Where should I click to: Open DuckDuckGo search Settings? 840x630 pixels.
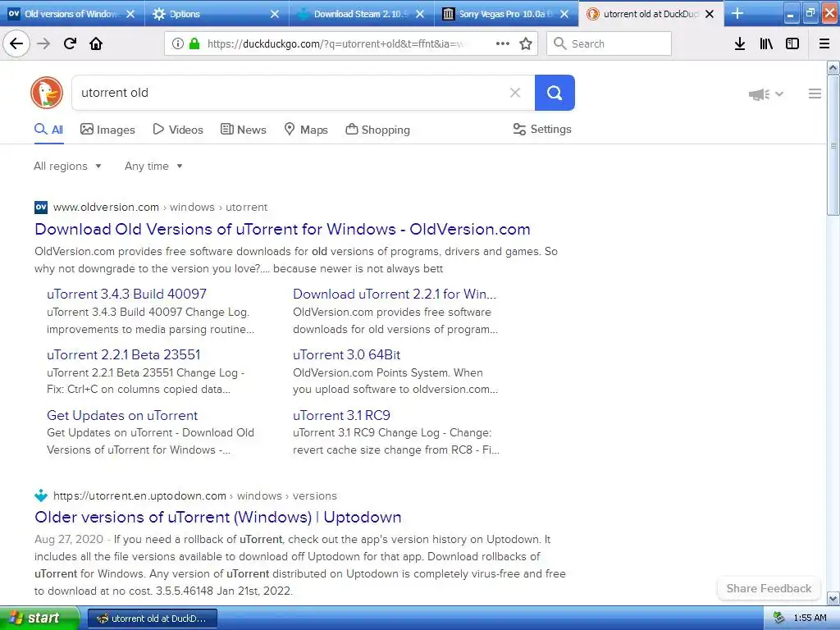[x=542, y=129]
